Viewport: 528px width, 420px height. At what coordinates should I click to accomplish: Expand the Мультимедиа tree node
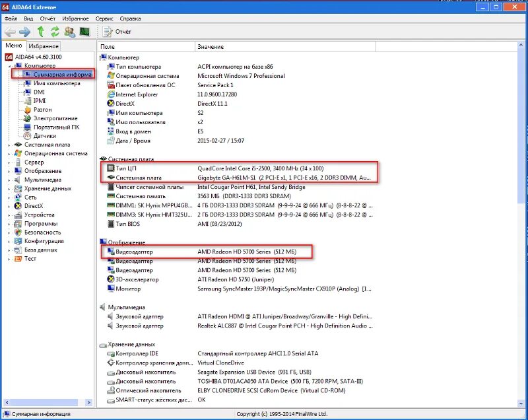click(9, 180)
